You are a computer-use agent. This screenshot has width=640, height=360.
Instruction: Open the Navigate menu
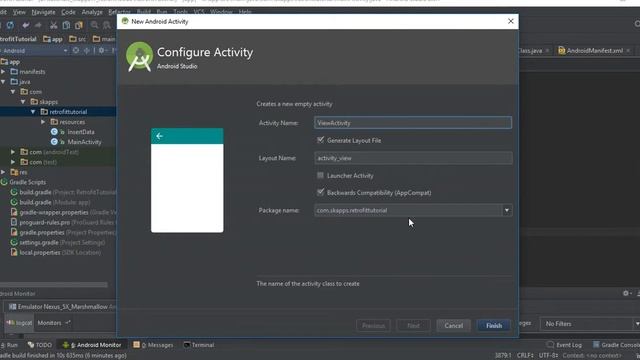pyautogui.click(x=43, y=12)
